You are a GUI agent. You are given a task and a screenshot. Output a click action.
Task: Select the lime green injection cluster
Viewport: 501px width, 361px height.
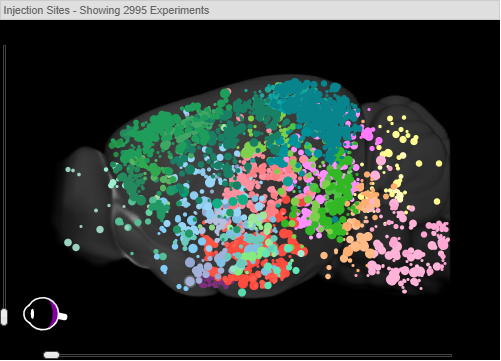coord(253,148)
